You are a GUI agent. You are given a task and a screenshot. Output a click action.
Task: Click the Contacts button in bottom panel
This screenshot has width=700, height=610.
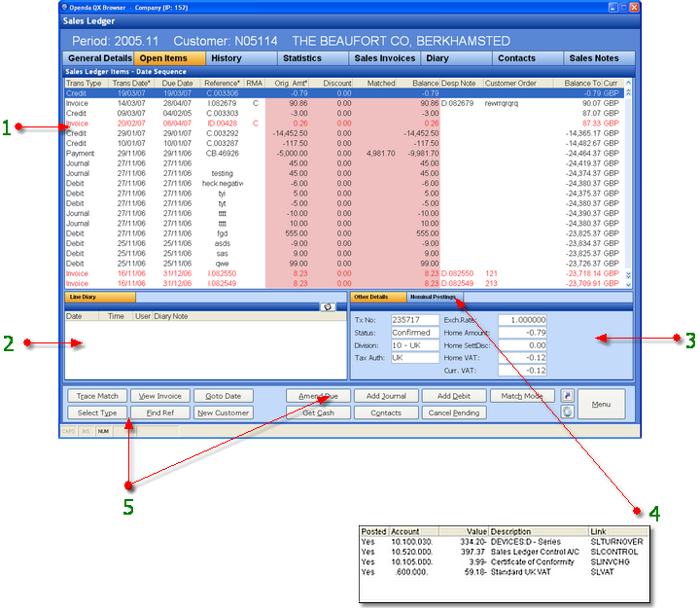coord(386,413)
